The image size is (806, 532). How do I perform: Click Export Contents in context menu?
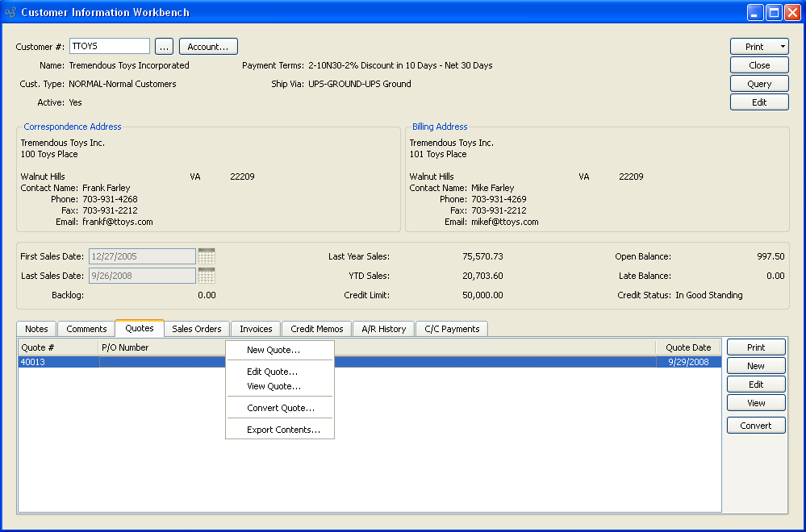[283, 430]
